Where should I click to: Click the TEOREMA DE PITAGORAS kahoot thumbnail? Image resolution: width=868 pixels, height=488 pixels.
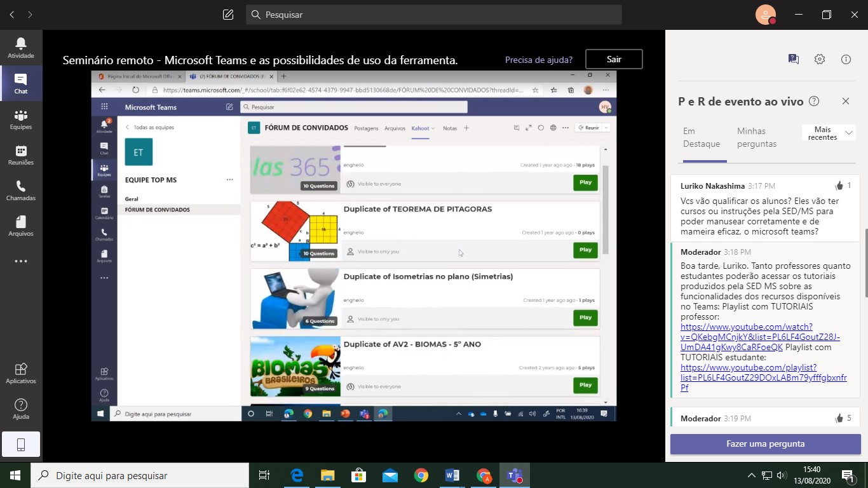tap(295, 231)
